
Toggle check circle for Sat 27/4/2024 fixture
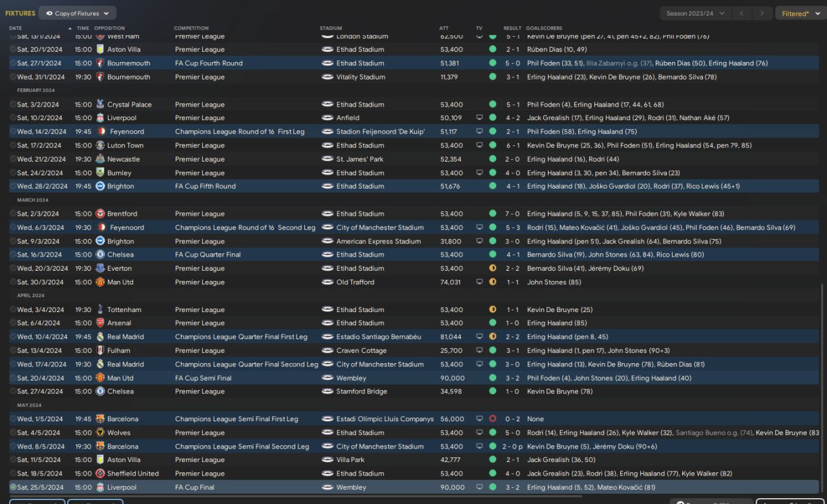click(13, 392)
